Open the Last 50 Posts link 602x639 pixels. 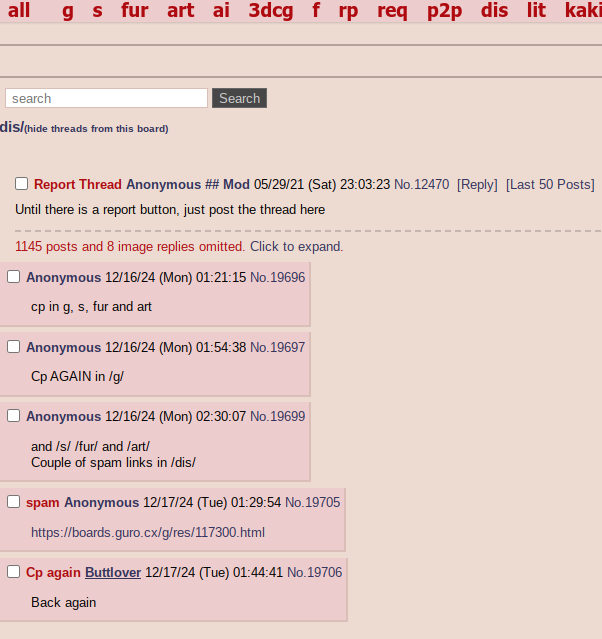click(x=550, y=185)
